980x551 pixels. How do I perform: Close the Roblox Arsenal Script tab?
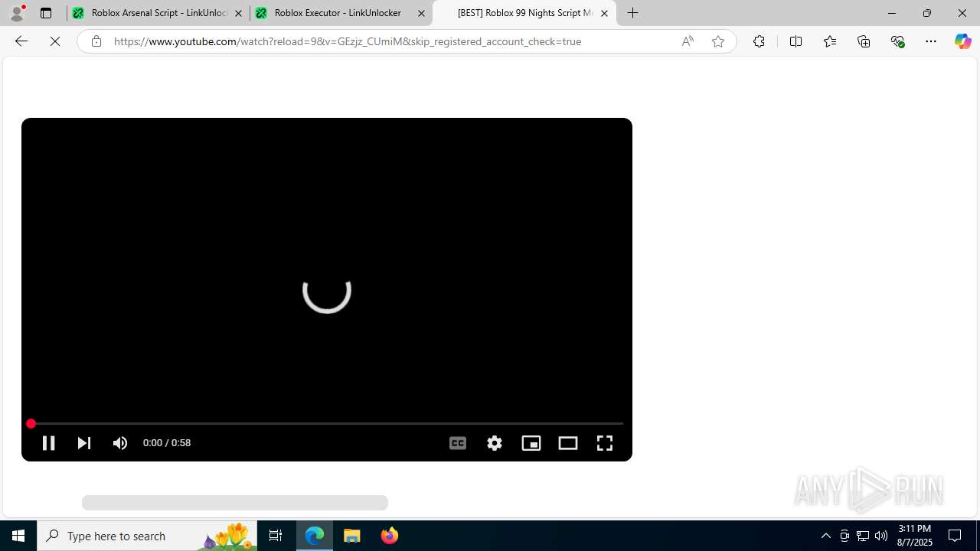tap(238, 13)
